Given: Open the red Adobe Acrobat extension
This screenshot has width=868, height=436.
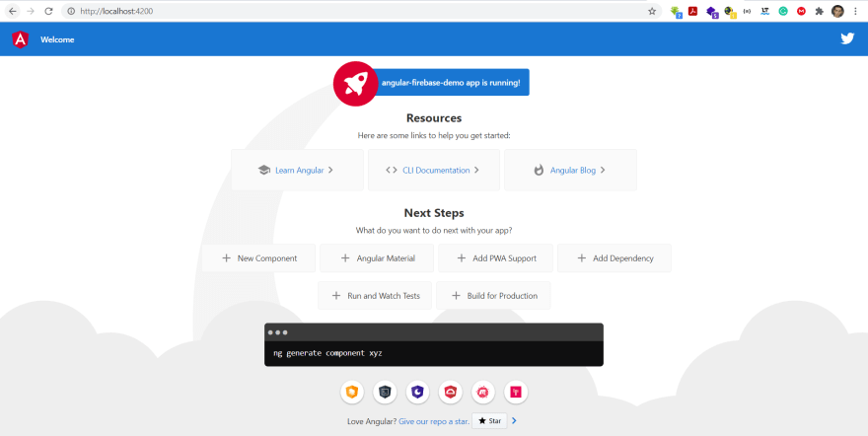Looking at the screenshot, I should 692,11.
